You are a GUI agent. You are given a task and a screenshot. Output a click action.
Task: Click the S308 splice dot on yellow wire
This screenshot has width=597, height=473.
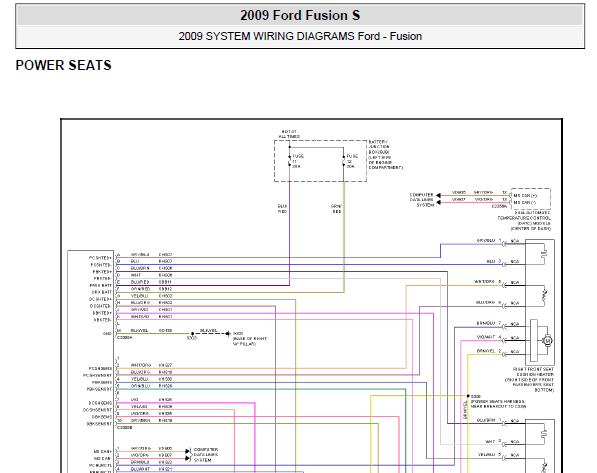468,396
